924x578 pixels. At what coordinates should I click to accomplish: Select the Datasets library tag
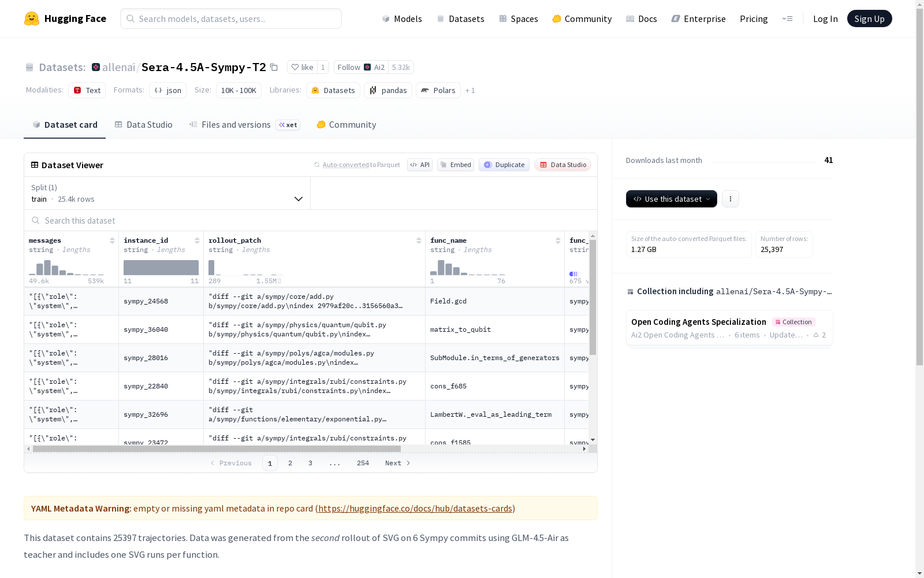(333, 90)
